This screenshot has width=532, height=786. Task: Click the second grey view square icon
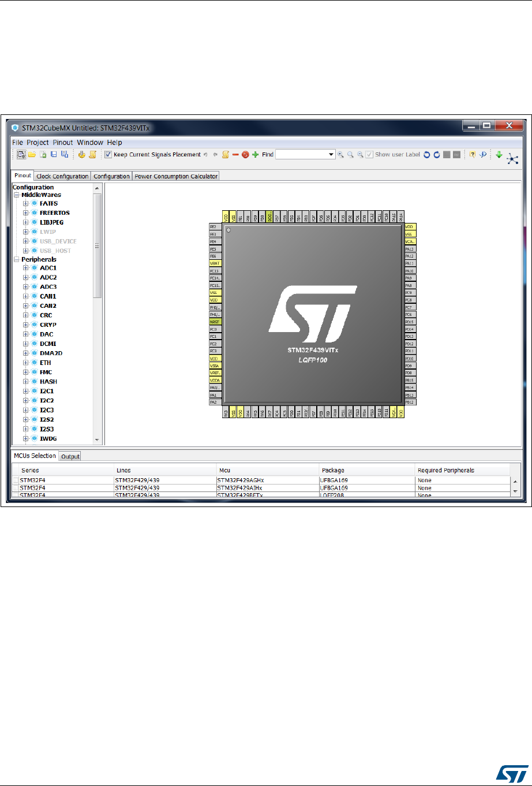click(456, 155)
